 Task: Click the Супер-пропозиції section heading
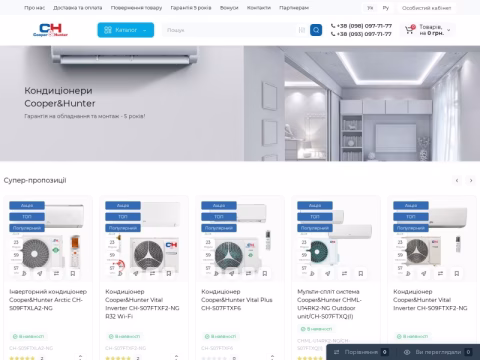pos(35,180)
